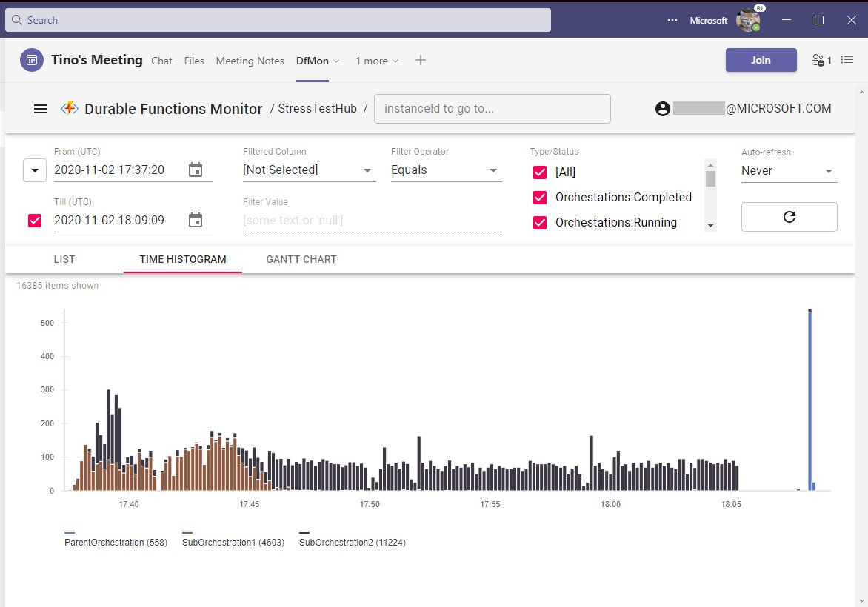The height and width of the screenshot is (607, 868).
Task: Switch to the LIST tab
Action: coord(64,259)
